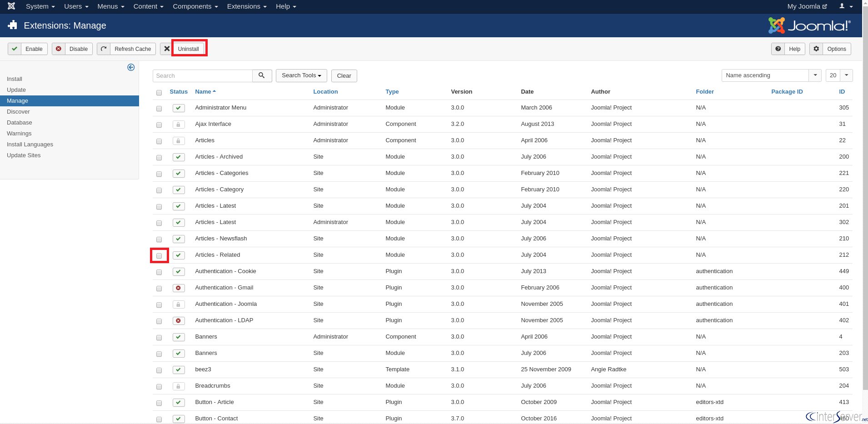This screenshot has height=424, width=868.
Task: Click the Joomla logo icon in top-left corner
Action: tap(11, 6)
